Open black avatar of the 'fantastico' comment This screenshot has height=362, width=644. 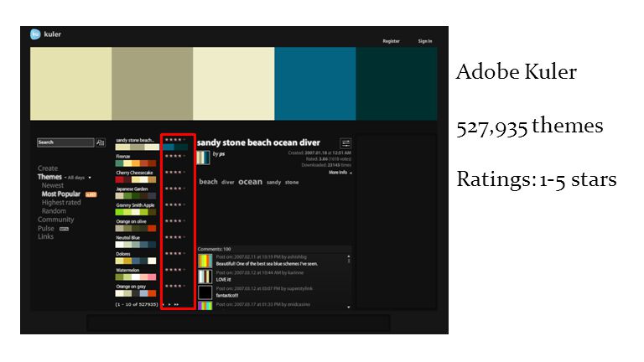pos(205,292)
